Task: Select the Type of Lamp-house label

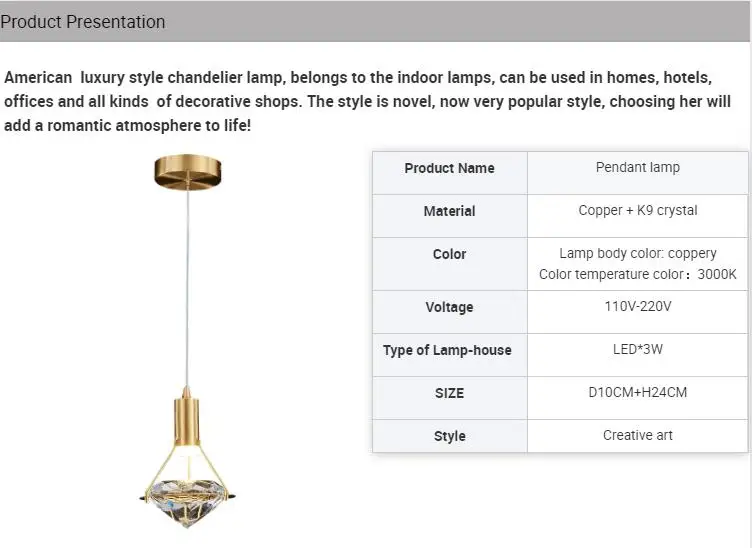Action: 447,350
